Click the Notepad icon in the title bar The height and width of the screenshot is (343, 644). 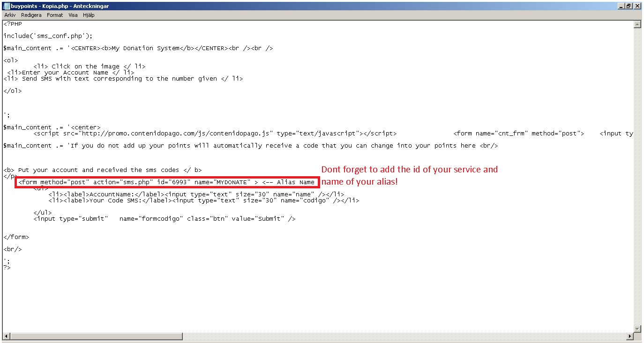tap(6, 6)
